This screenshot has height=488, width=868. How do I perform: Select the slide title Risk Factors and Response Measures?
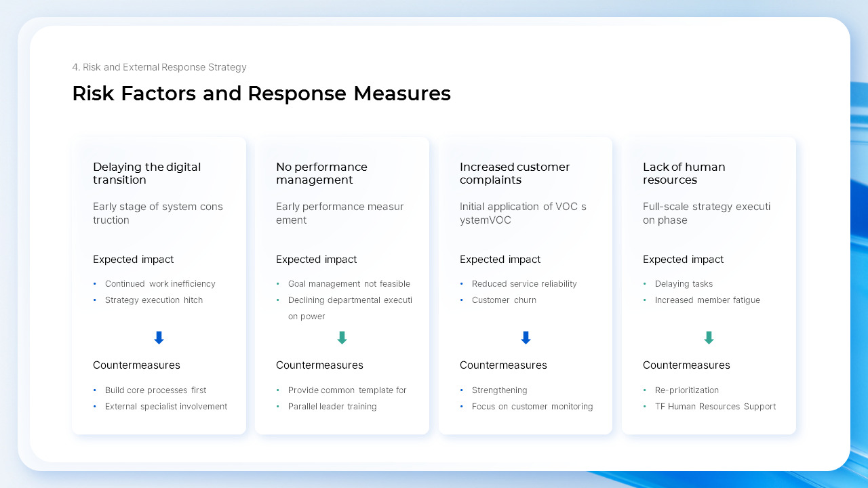(x=261, y=94)
